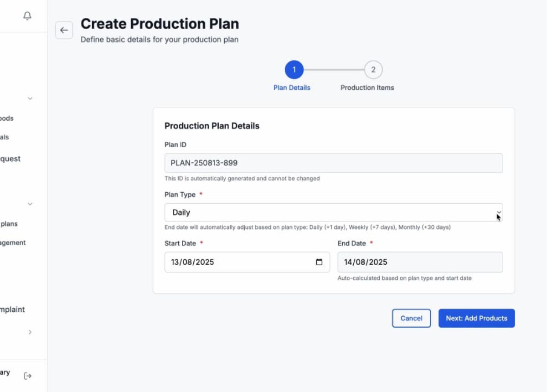Open the Plan Type dropdown showing Daily
The image size is (547, 392).
[333, 212]
